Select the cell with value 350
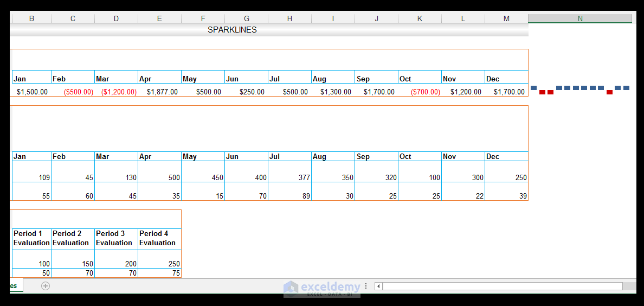The height and width of the screenshot is (306, 644). point(333,171)
